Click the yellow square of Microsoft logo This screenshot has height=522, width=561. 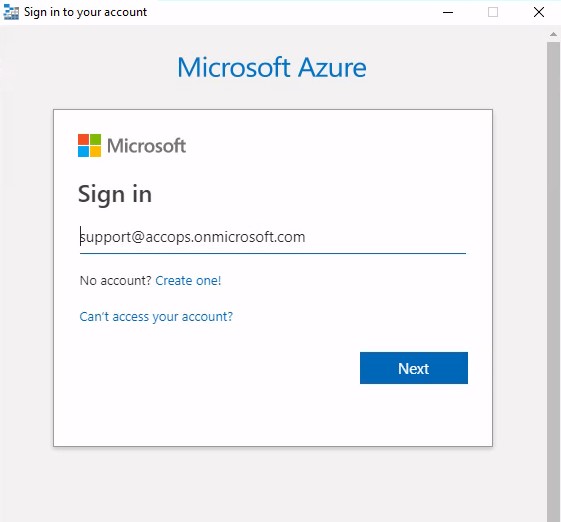click(x=96, y=152)
